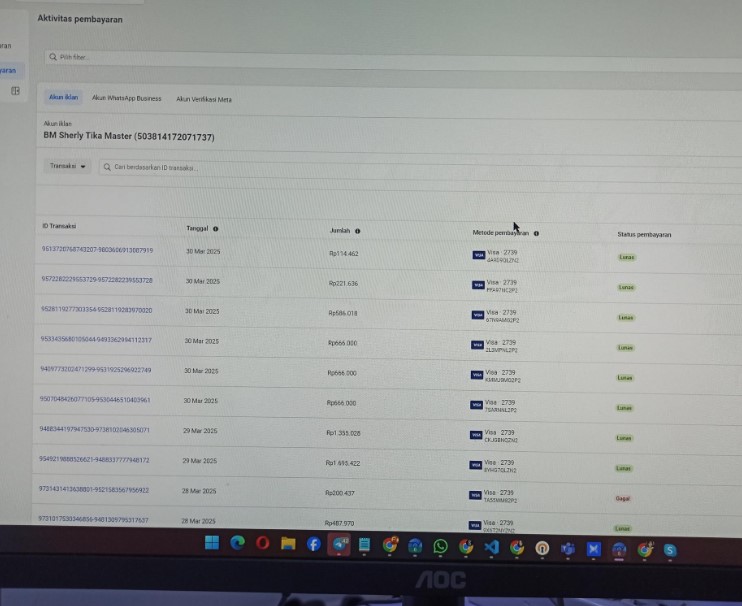Click the search by transaction ID field
Screen dimensions: 742x606
click(x=300, y=167)
